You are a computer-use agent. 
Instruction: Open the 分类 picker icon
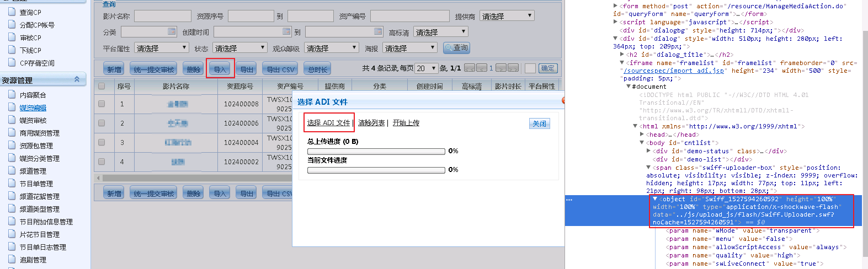[x=172, y=32]
